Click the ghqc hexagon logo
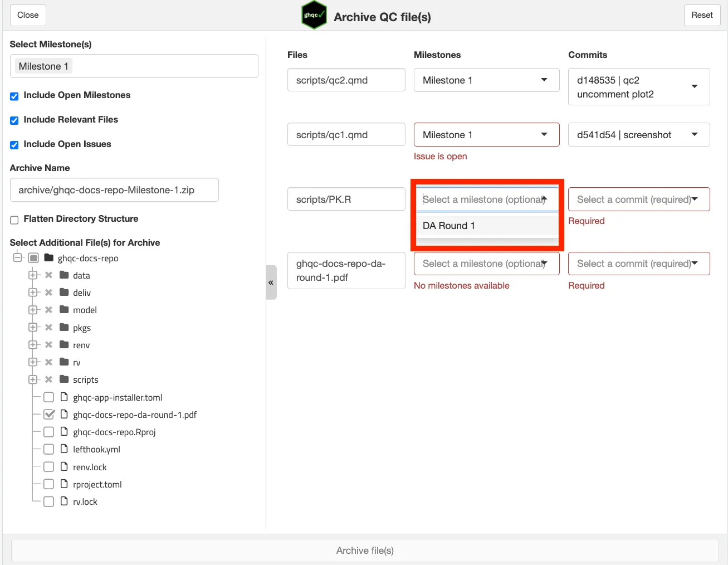Screen dimensions: 728x565 (314, 16)
